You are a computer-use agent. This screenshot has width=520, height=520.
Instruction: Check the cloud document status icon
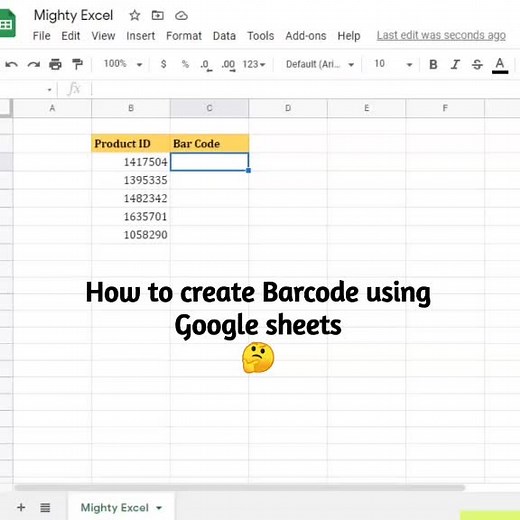pyautogui.click(x=181, y=16)
